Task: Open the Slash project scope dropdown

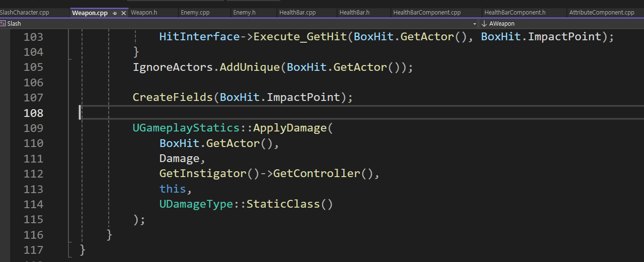Action: [x=239, y=23]
